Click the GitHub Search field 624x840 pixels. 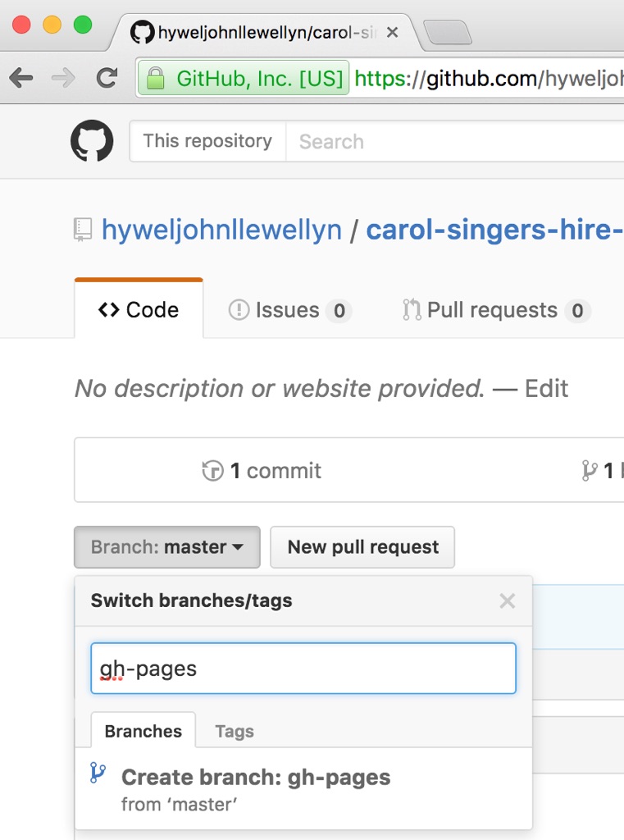coord(455,141)
